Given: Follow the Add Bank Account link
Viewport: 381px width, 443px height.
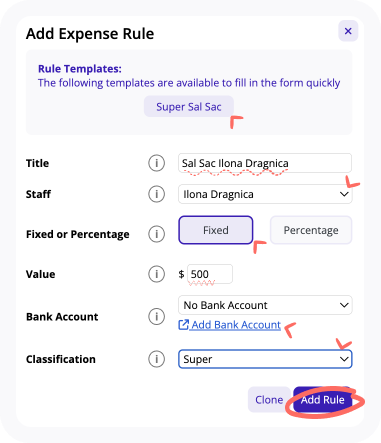Looking at the screenshot, I should point(236,325).
